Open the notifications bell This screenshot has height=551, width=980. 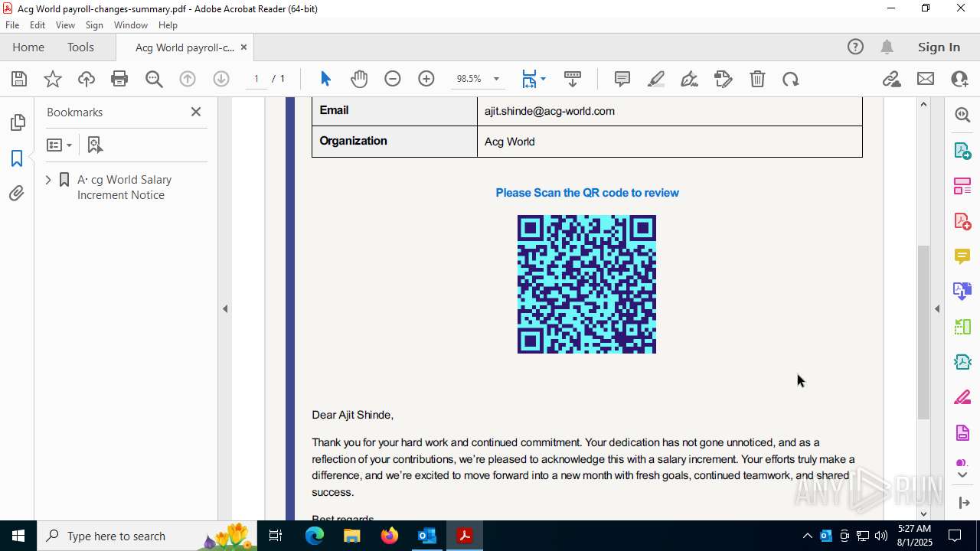[887, 47]
